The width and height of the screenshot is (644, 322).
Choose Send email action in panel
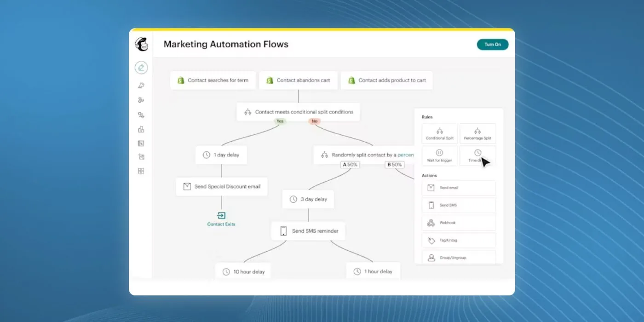tap(459, 188)
